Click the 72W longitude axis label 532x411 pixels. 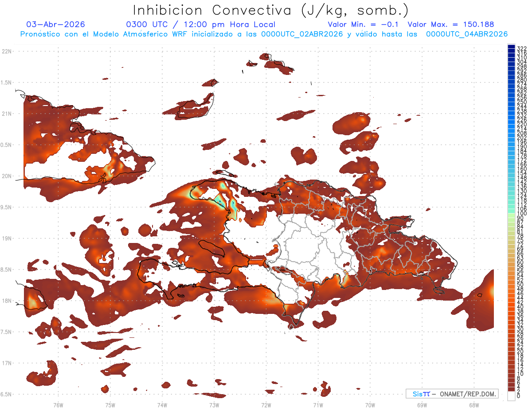pos(266,405)
